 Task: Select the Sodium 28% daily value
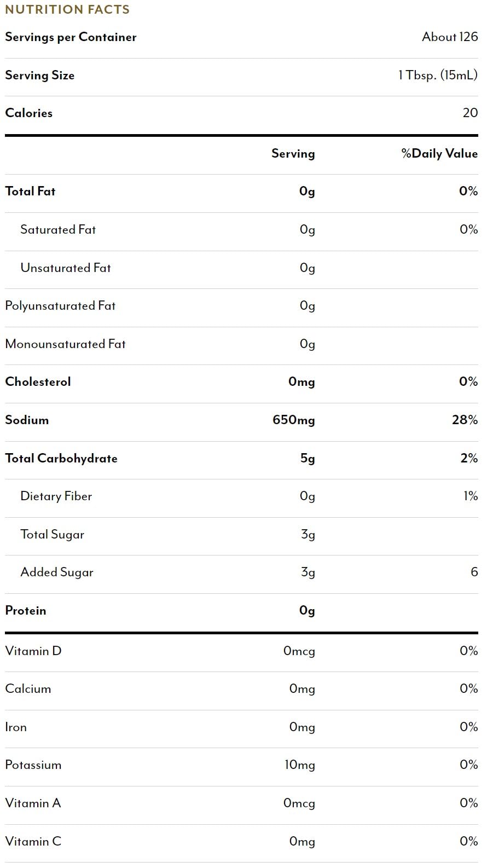465,420
